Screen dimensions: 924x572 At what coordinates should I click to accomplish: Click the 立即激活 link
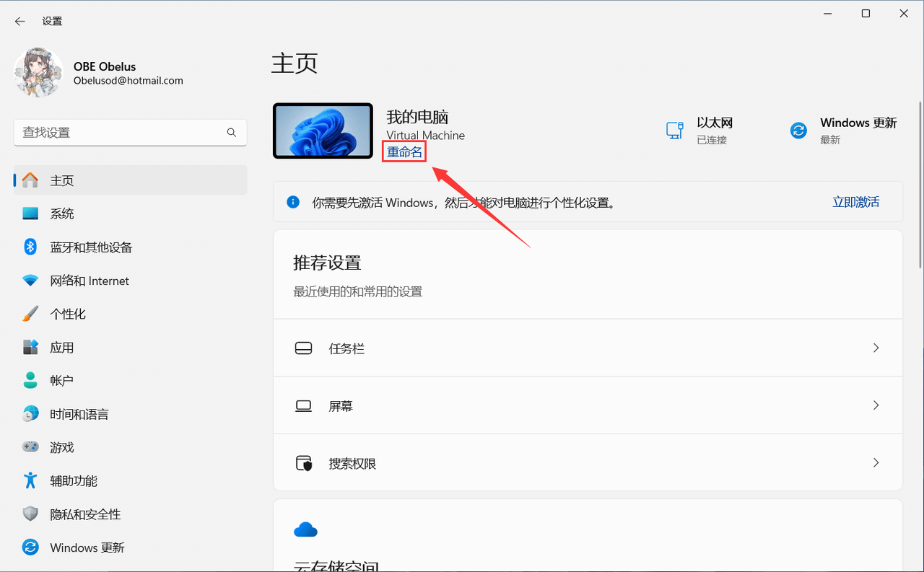(x=855, y=202)
